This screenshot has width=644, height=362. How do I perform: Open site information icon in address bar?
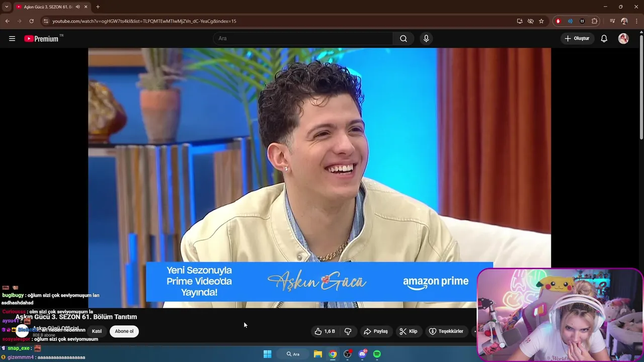click(46, 21)
